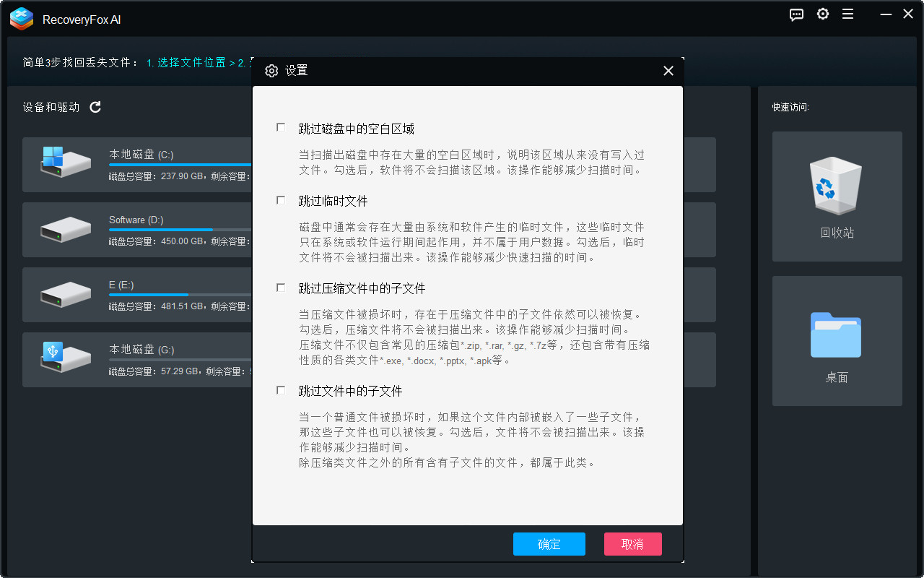Enable 跳过压缩文件中的子文件

[280, 287]
